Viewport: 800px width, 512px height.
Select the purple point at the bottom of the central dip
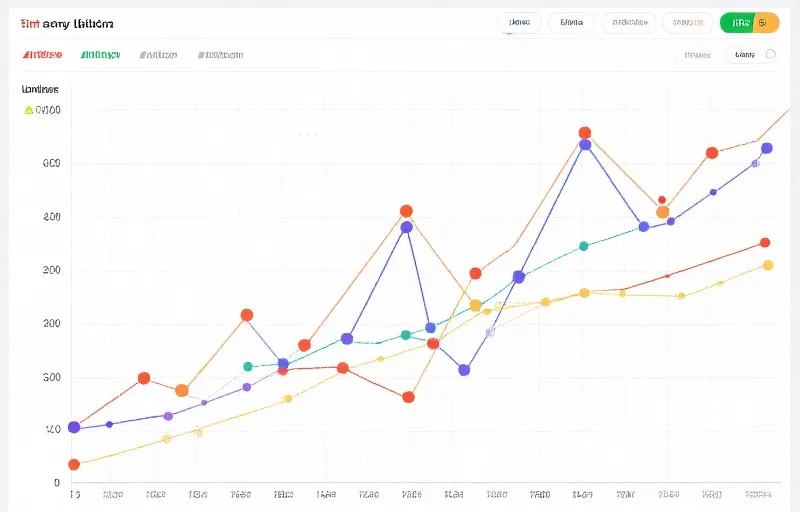[464, 370]
